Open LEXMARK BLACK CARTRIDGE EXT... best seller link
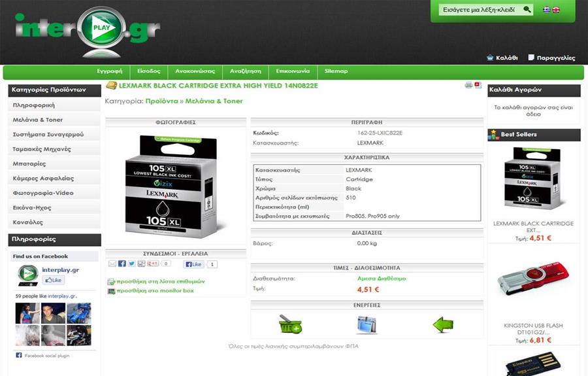The image size is (588, 376). coord(533,227)
